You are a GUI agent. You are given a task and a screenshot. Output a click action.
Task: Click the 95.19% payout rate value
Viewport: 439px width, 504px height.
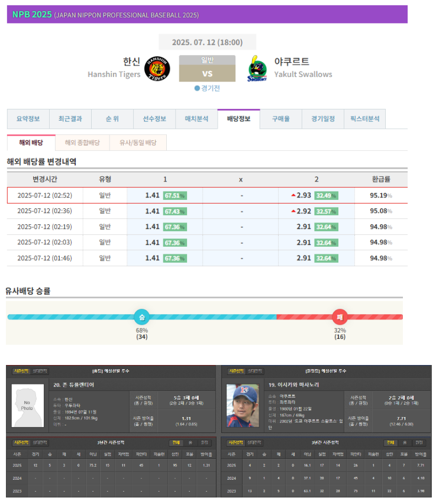click(381, 195)
